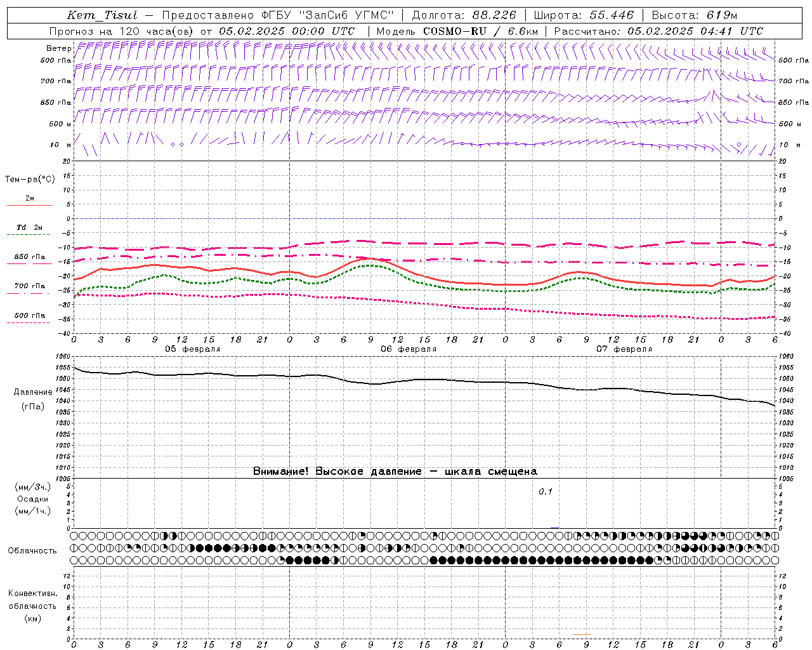812x650 pixels.
Task: Click the warning Внимание! Высокое давление – шкала смещена
Action: 395,471
